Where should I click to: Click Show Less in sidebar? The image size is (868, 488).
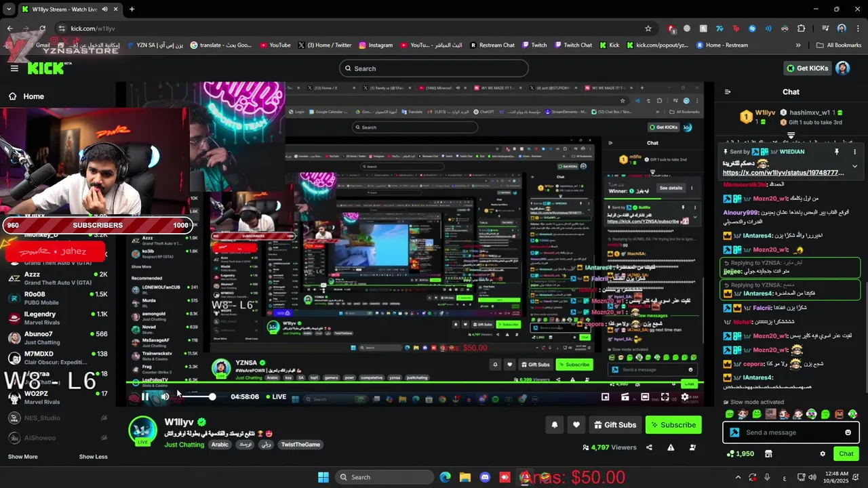93,457
